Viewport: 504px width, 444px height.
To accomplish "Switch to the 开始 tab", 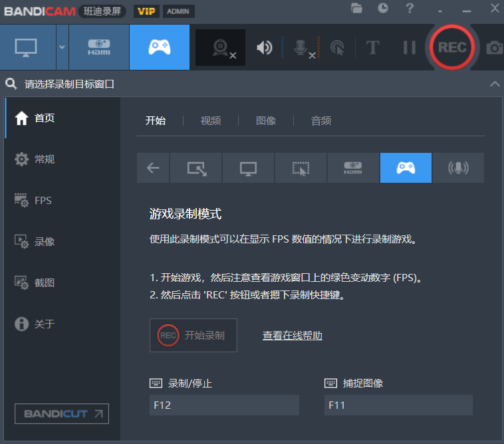I will click(x=156, y=121).
